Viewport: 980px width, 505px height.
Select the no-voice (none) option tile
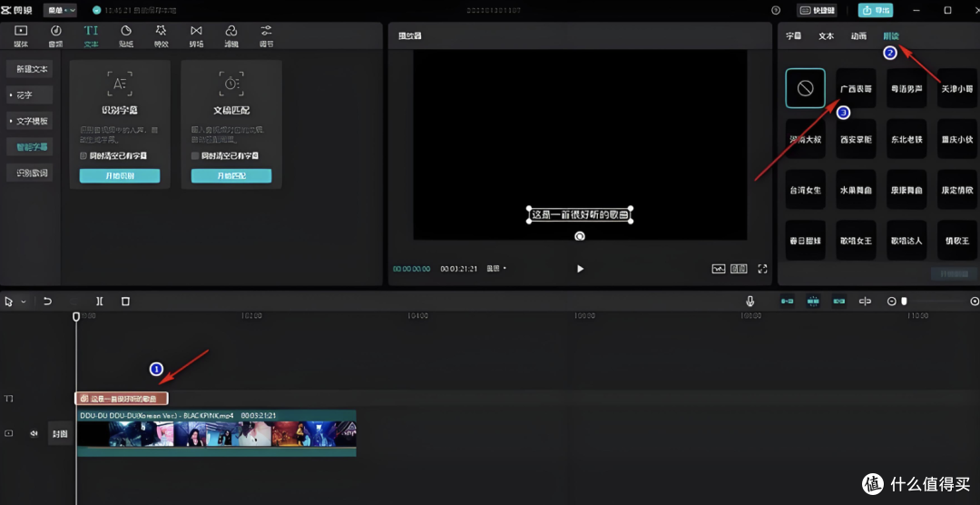click(x=805, y=88)
